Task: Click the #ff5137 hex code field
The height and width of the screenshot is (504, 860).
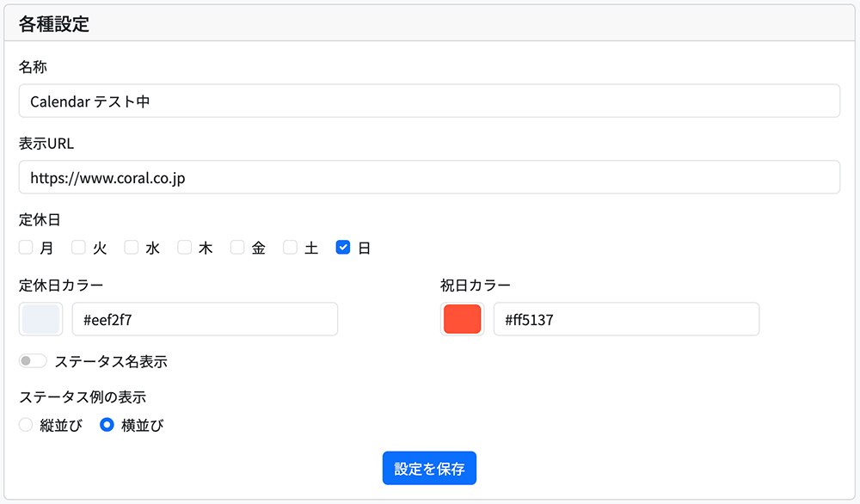Action: 626,319
